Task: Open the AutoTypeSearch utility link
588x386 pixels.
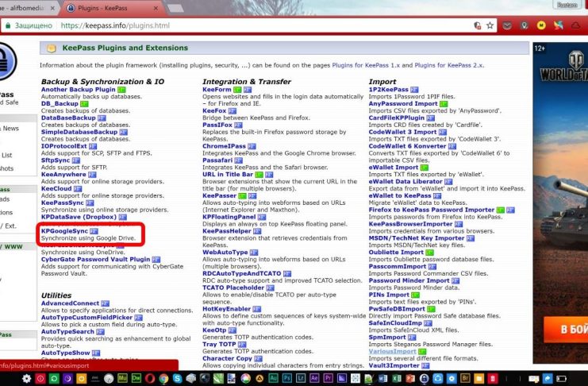Action: click(x=67, y=331)
